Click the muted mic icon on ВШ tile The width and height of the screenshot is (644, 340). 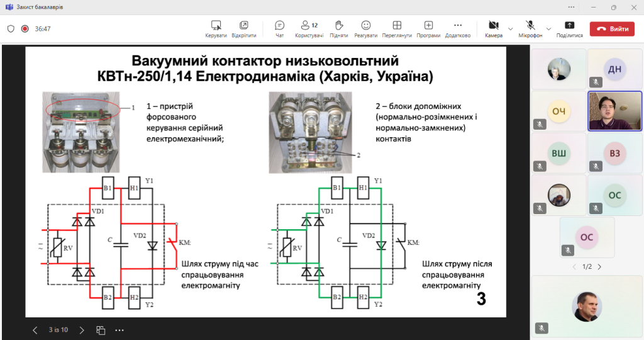(x=540, y=166)
